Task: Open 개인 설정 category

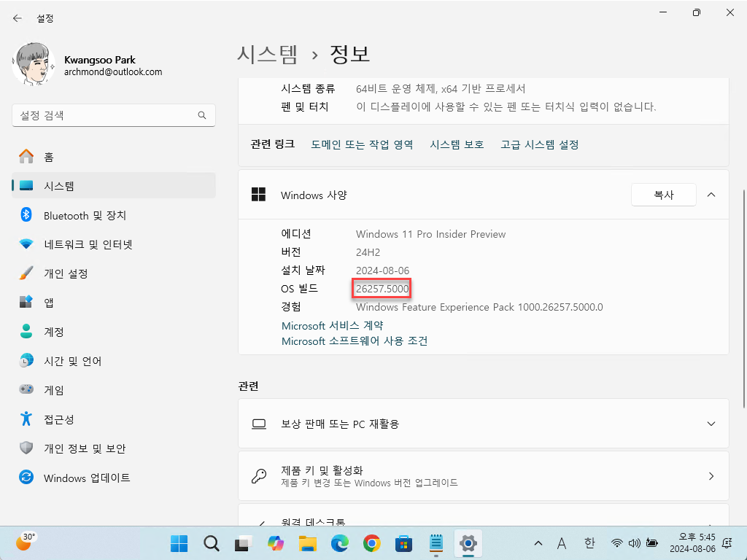Action: [113, 273]
